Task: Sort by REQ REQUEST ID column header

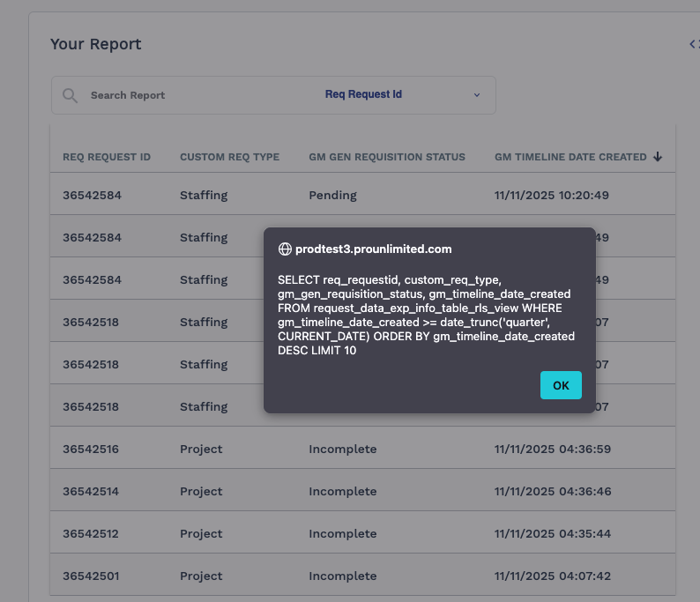Action: point(107,157)
